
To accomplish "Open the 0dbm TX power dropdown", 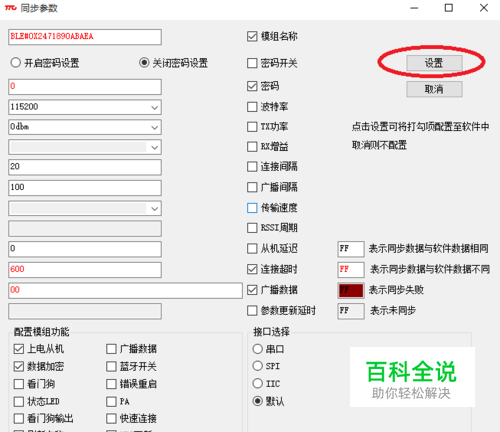I will point(154,127).
